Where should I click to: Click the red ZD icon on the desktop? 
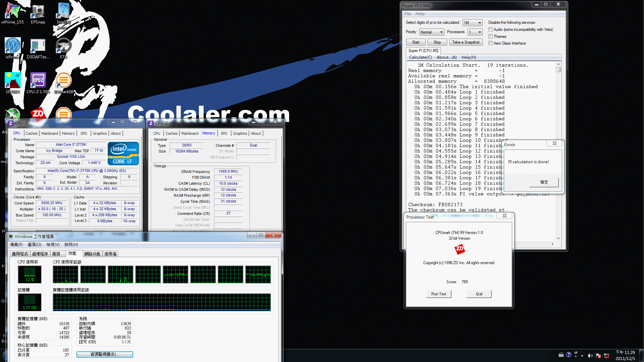[38, 113]
